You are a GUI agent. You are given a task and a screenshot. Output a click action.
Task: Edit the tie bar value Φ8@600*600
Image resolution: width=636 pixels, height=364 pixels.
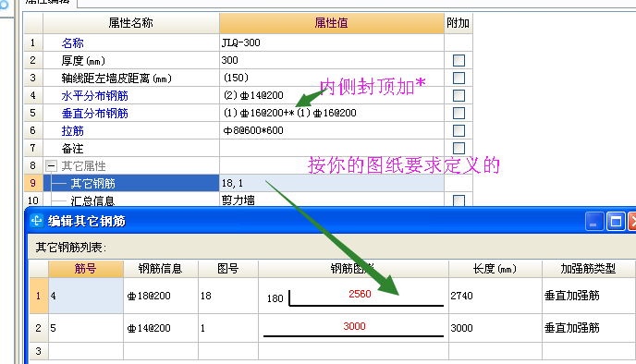click(x=331, y=130)
